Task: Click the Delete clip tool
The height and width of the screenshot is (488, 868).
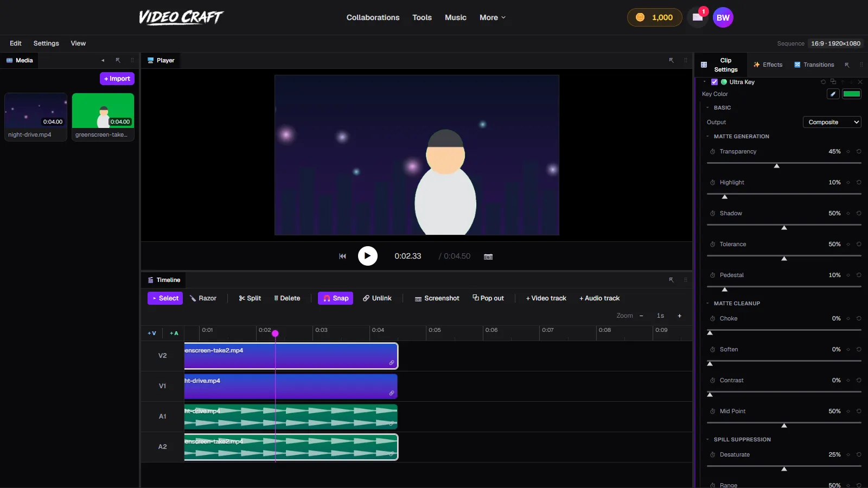Action: (x=287, y=298)
